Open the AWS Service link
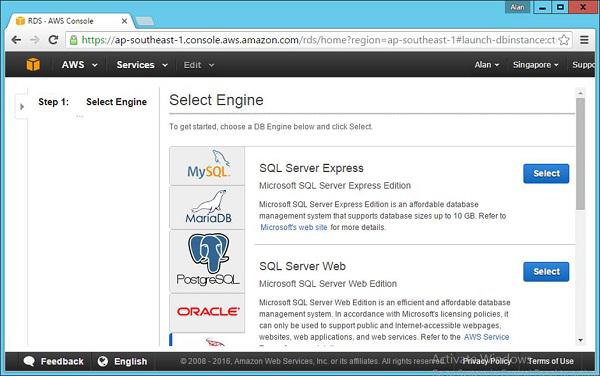Image resolution: width=600 pixels, height=376 pixels. point(486,337)
